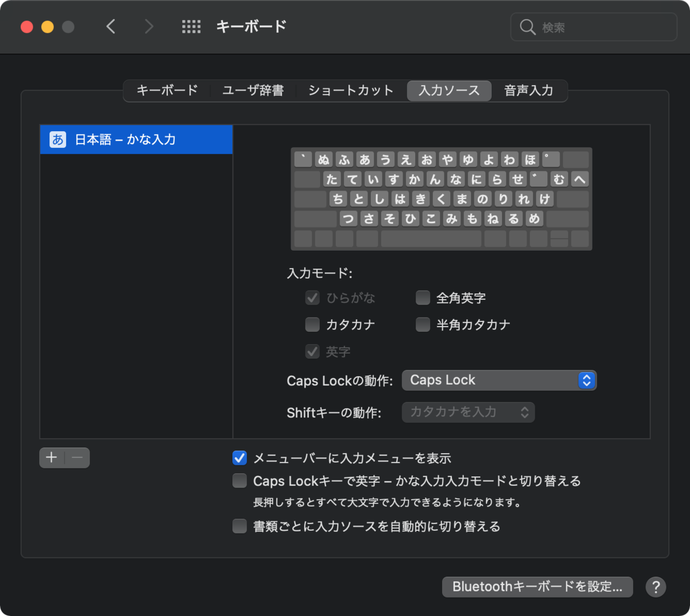
Task: Enable the カタカナ input mode checkbox
Action: pos(312,324)
